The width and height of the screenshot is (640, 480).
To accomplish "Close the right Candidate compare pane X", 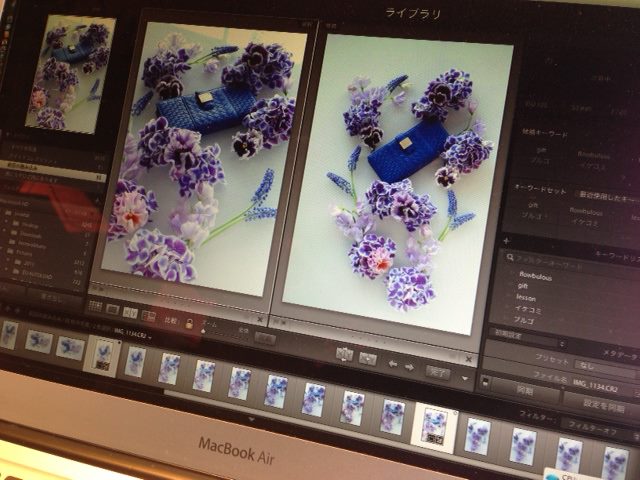I will pos(469,359).
